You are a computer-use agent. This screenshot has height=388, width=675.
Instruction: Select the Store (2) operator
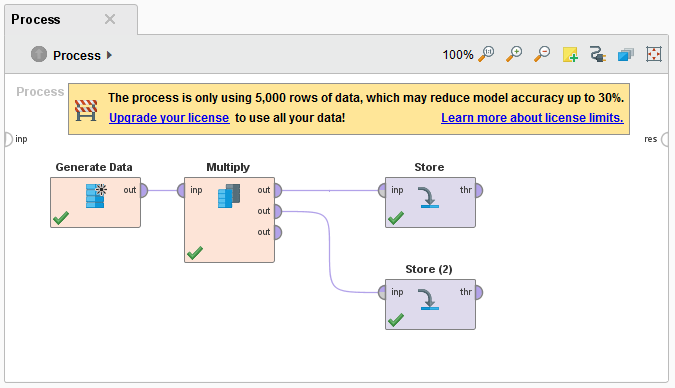(430, 304)
